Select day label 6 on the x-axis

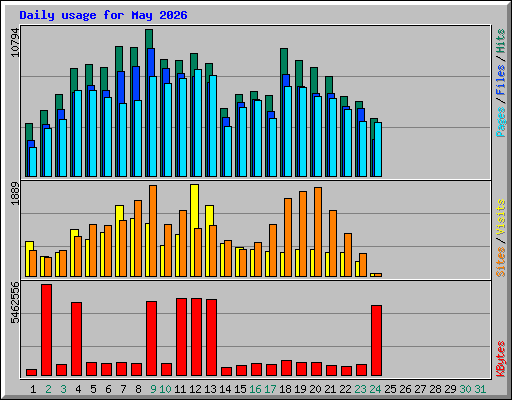point(108,389)
